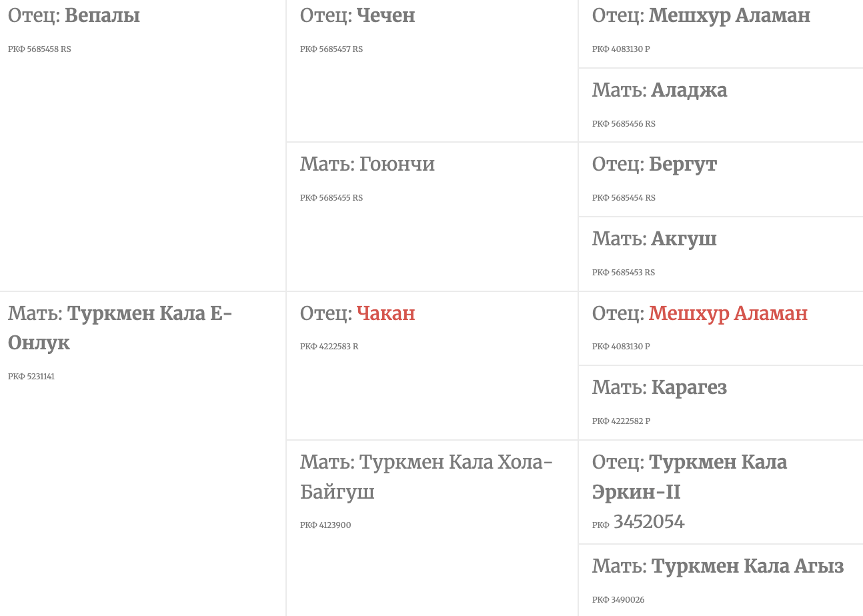Viewport: 863px width, 616px height.
Task: Select the dam Карагез
Action: [x=689, y=387]
